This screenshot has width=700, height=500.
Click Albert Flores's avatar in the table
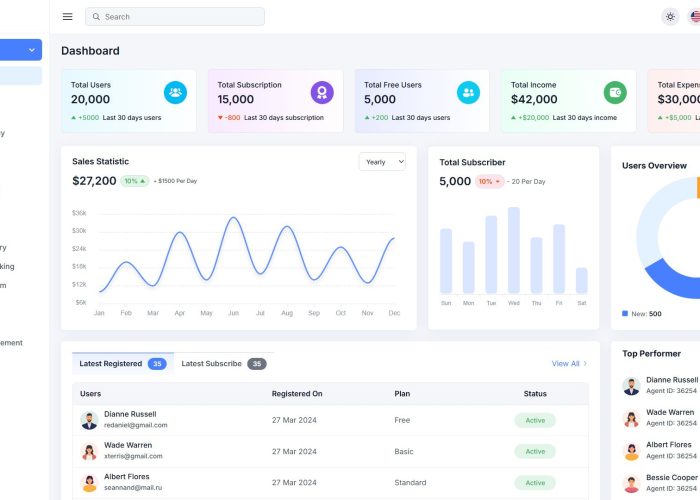click(x=89, y=483)
